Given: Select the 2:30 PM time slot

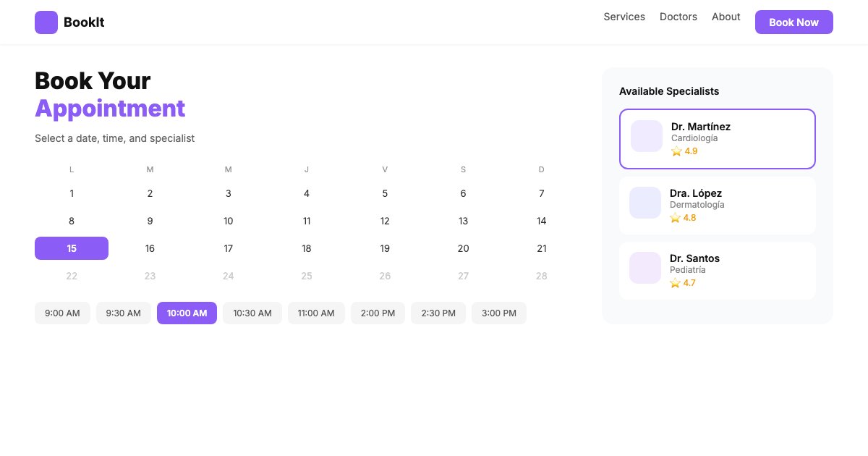Looking at the screenshot, I should pos(438,313).
